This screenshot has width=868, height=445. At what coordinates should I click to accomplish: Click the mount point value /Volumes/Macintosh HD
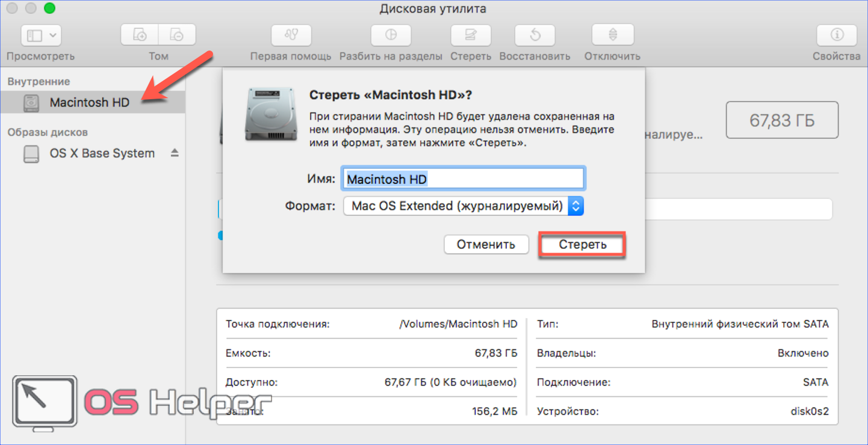[458, 324]
